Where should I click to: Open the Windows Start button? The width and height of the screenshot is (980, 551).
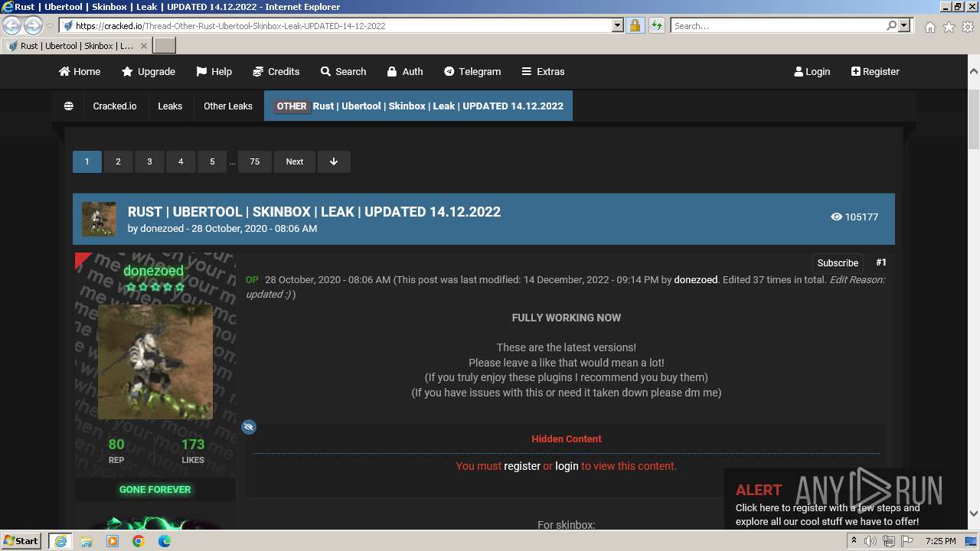pyautogui.click(x=21, y=540)
